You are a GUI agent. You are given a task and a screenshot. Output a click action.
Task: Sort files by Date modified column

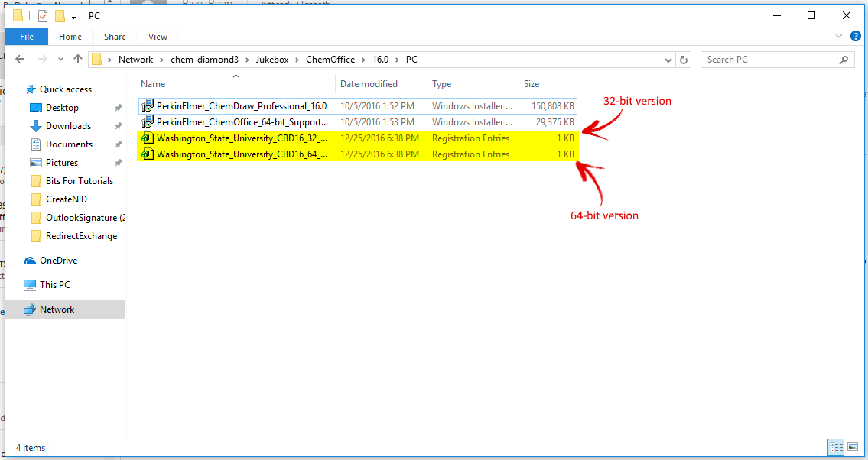(x=369, y=84)
